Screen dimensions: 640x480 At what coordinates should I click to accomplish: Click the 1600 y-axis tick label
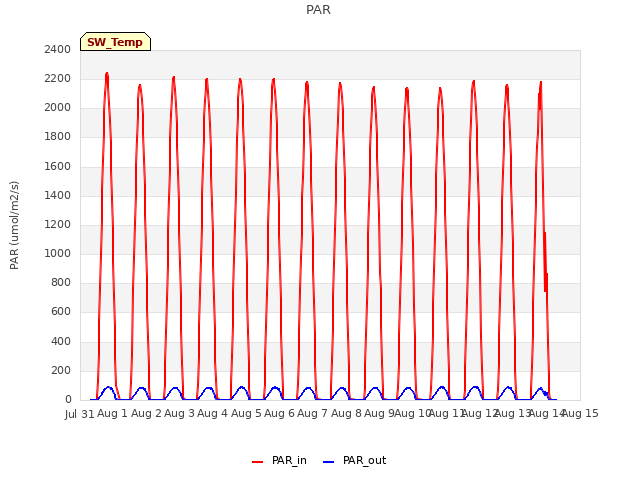(x=58, y=167)
